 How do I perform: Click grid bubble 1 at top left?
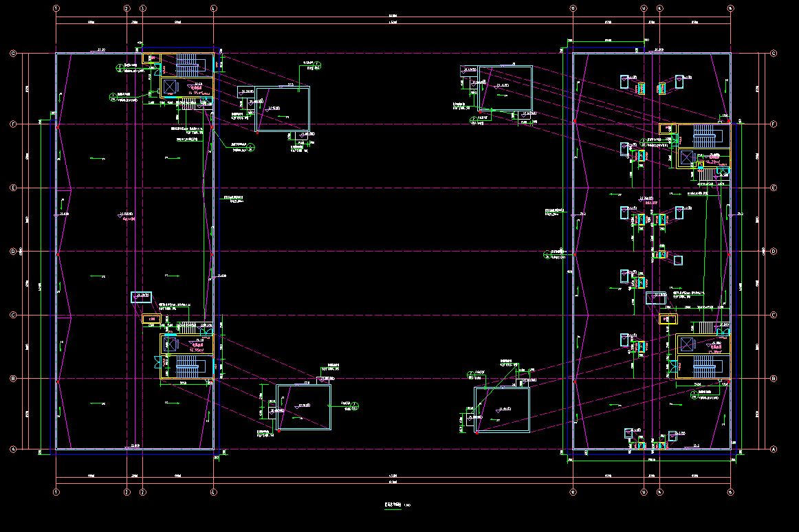56,9
